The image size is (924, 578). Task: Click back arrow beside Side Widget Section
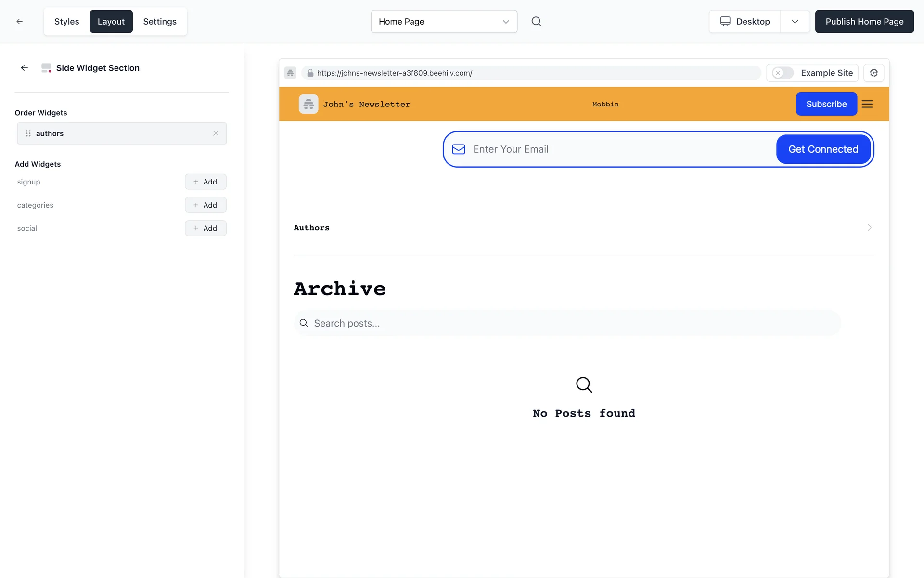[25, 68]
